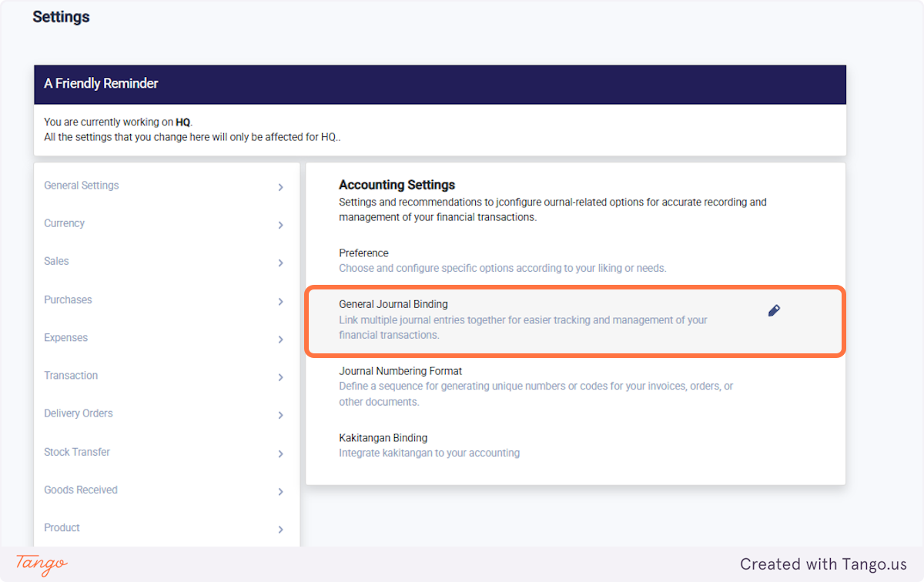Open General Settings in the sidebar
Viewport: 924px width, 582px height.
82,186
